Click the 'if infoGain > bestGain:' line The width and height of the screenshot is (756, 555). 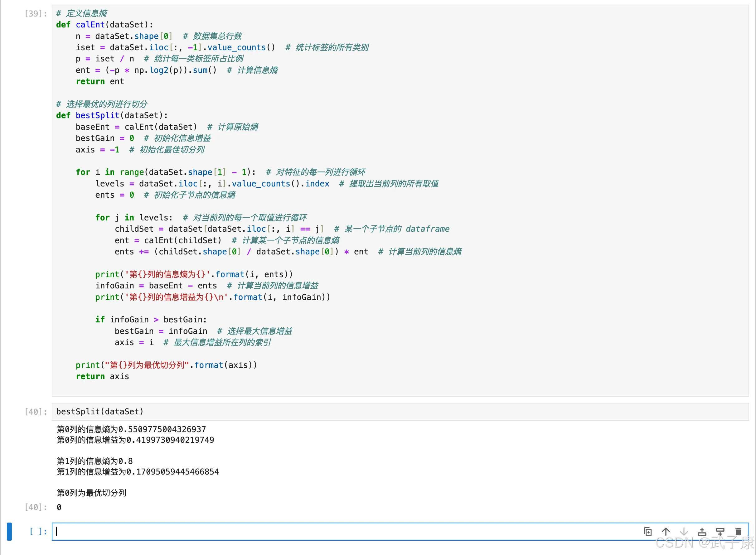(x=151, y=320)
